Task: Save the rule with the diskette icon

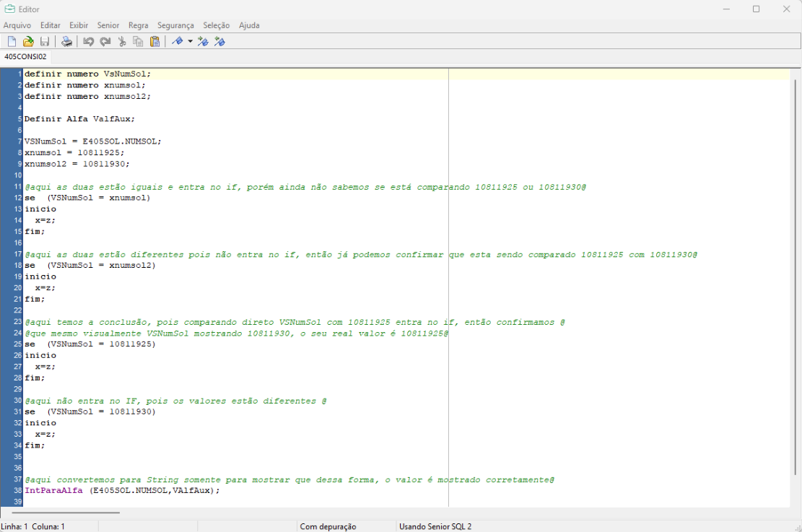Action: coord(45,41)
